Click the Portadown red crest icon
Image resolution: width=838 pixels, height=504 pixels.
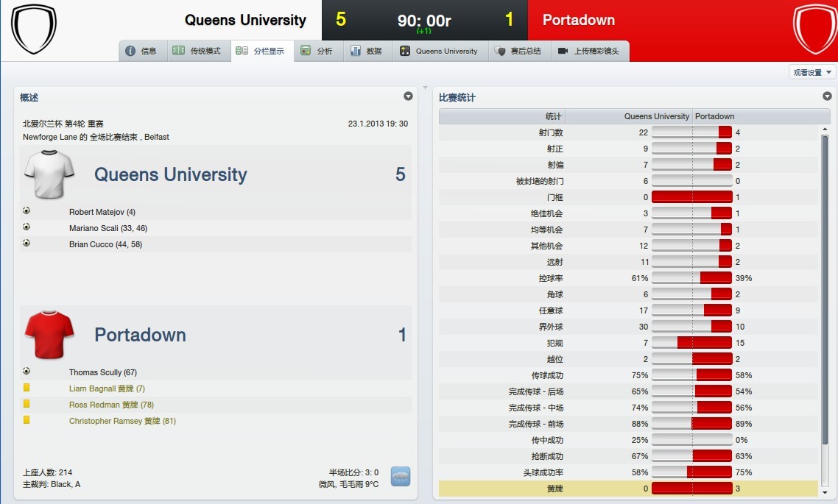click(814, 29)
